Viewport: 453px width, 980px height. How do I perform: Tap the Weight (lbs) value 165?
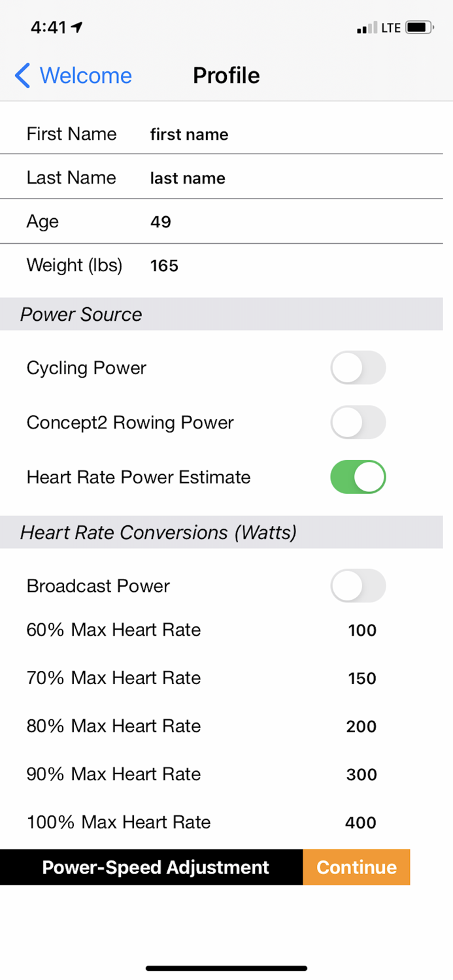pos(164,266)
